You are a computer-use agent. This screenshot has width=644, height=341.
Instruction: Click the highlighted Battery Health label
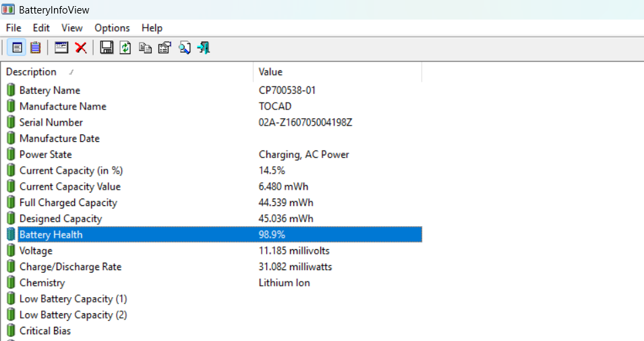(51, 234)
